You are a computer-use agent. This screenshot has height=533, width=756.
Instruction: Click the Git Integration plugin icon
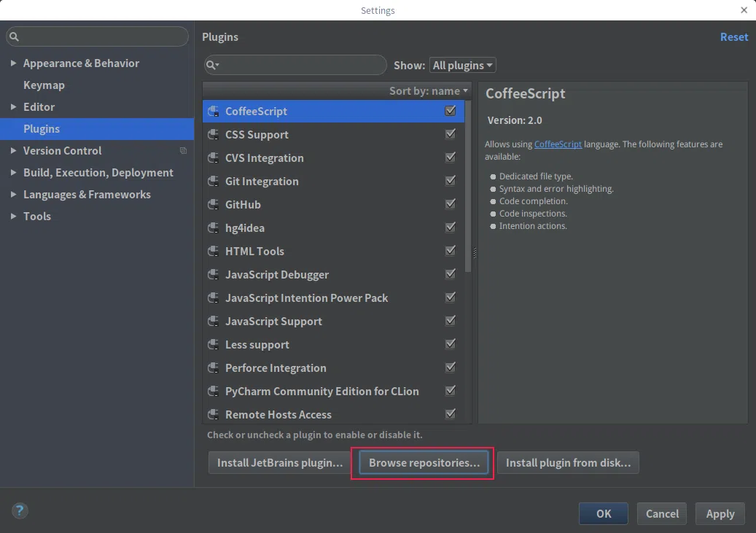(213, 182)
